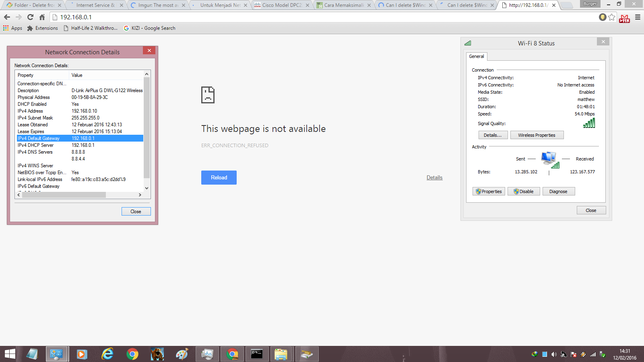Viewport: 644px width, 362px height.
Task: Click the browser back arrow
Action: (7, 17)
